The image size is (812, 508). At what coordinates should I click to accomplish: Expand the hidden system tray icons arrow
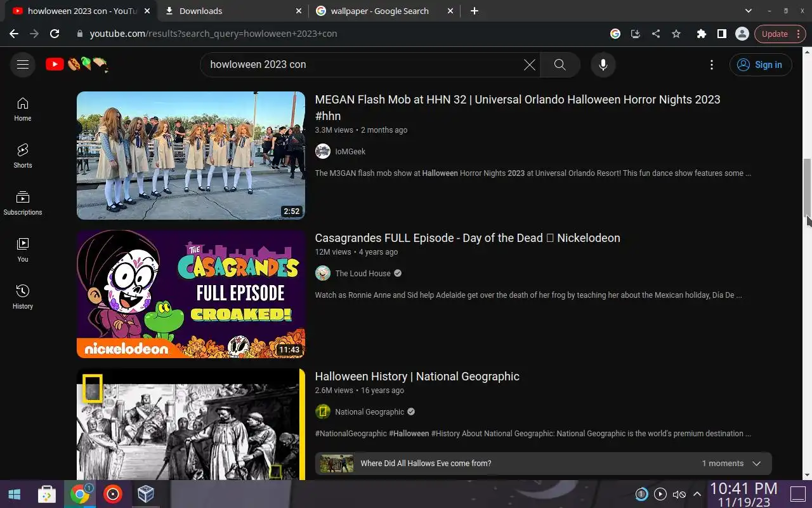(697, 494)
